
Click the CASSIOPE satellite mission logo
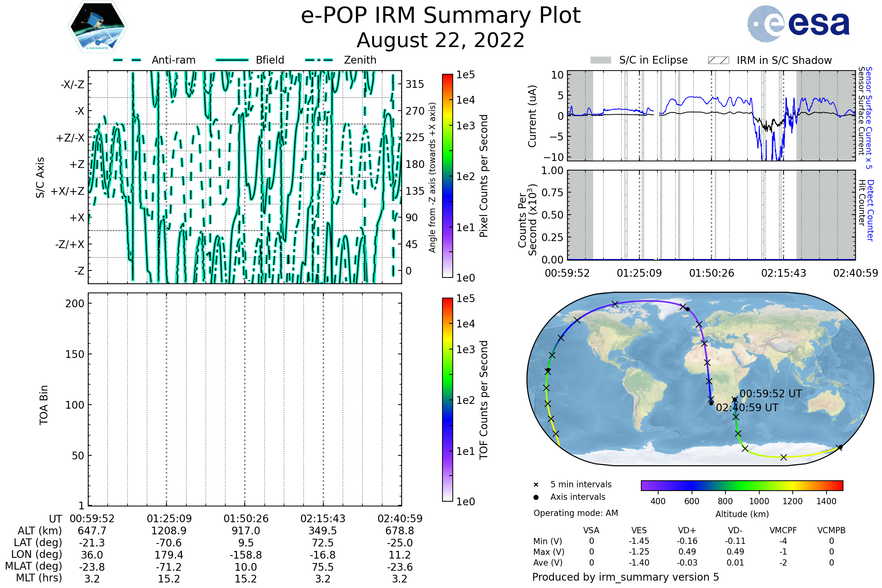[x=97, y=27]
